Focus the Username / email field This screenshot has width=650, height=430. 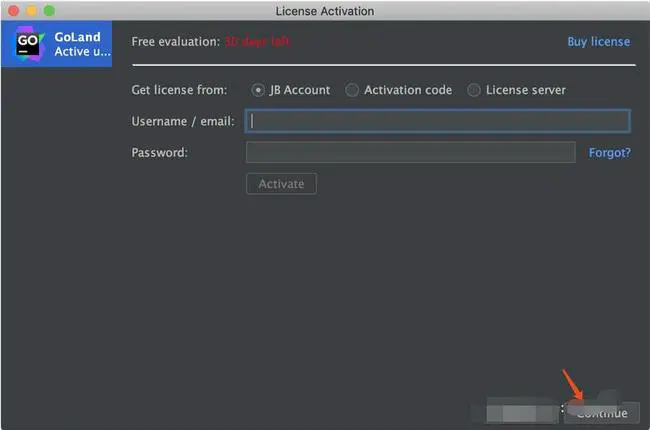click(x=438, y=121)
